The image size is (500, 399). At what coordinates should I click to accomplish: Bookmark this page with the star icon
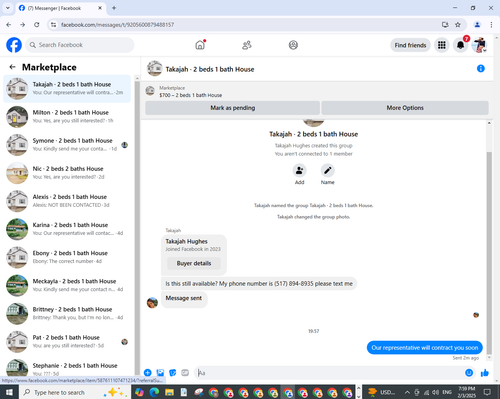[x=458, y=25]
